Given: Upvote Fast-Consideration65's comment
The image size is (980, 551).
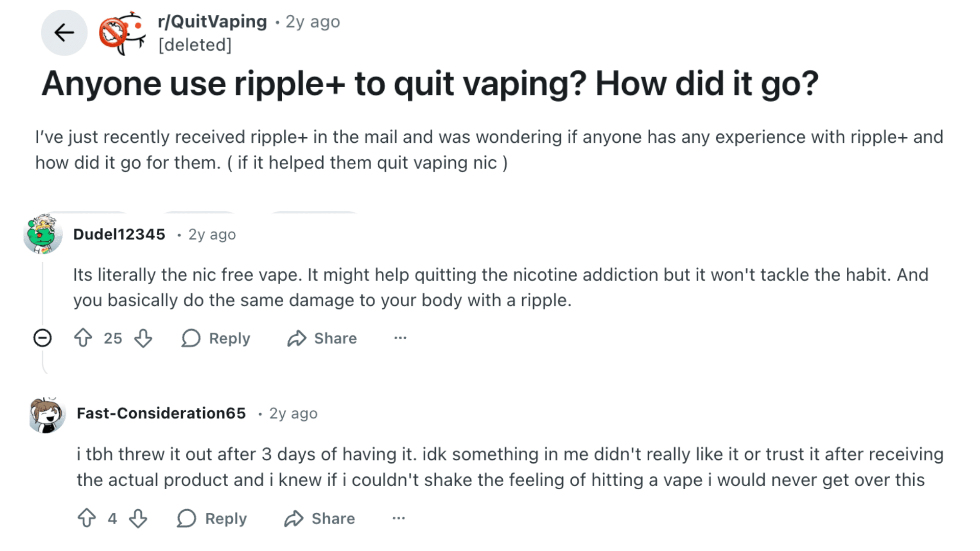Looking at the screenshot, I should coord(87,518).
